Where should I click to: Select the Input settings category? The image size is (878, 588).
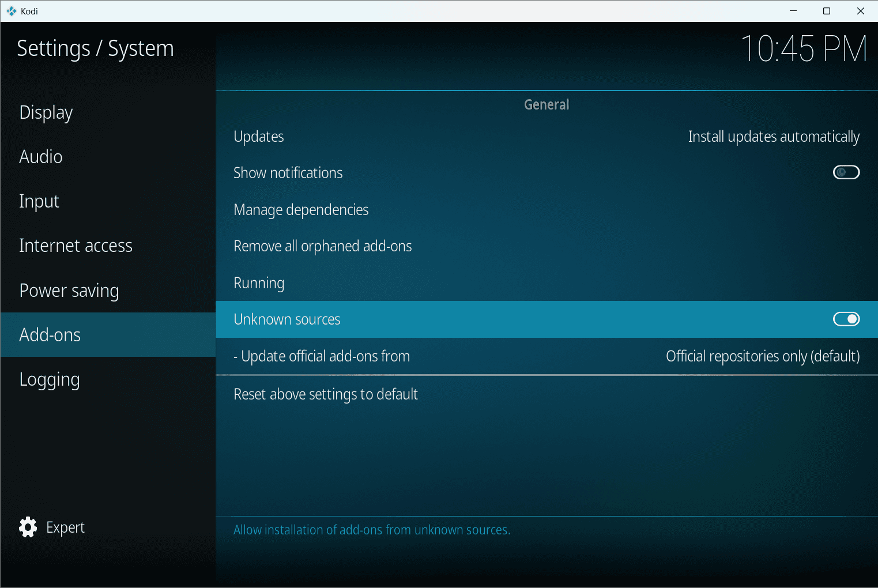[108, 201]
